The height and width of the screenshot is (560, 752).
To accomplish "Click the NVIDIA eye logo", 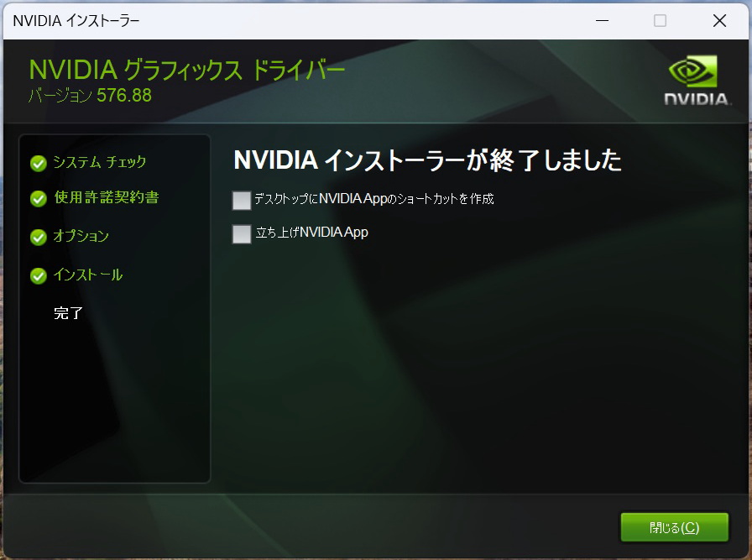I will [697, 72].
